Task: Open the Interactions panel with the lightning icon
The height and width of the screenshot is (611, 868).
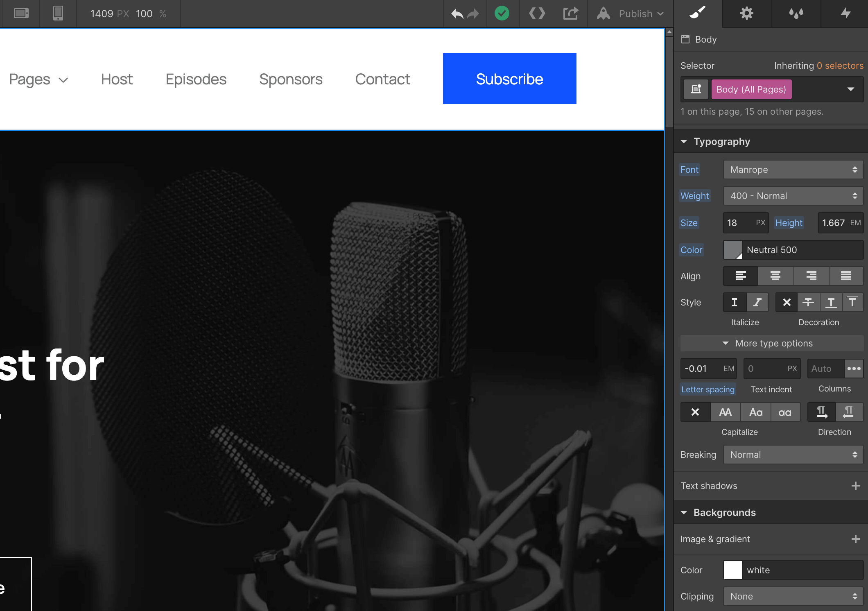Action: [x=846, y=14]
